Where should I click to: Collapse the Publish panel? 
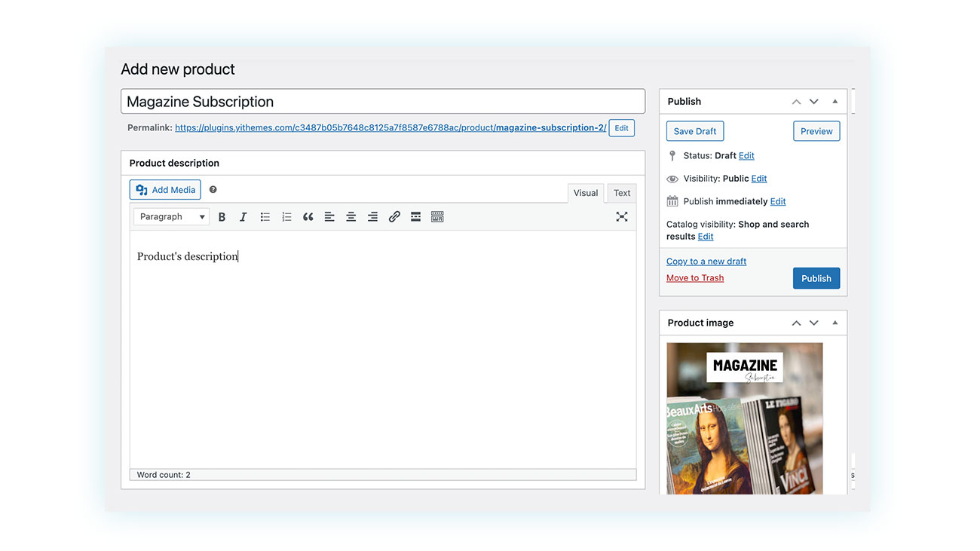point(835,102)
